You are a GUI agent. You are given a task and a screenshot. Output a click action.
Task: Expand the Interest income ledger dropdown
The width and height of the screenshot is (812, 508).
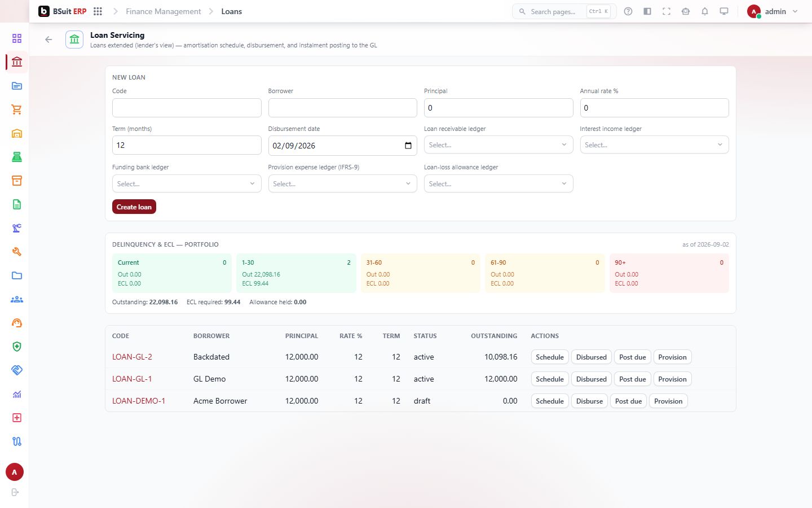pos(654,145)
